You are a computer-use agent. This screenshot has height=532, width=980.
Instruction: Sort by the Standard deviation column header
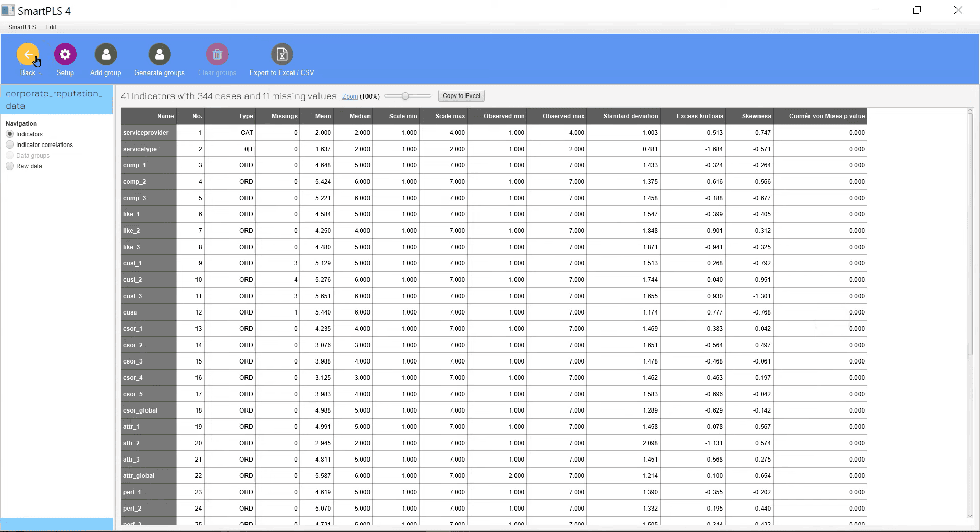pos(630,116)
